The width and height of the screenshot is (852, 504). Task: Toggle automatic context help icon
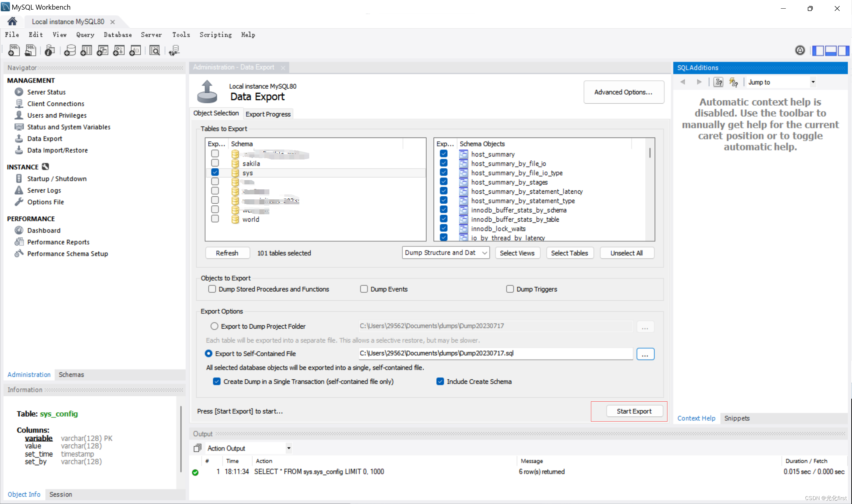point(734,82)
